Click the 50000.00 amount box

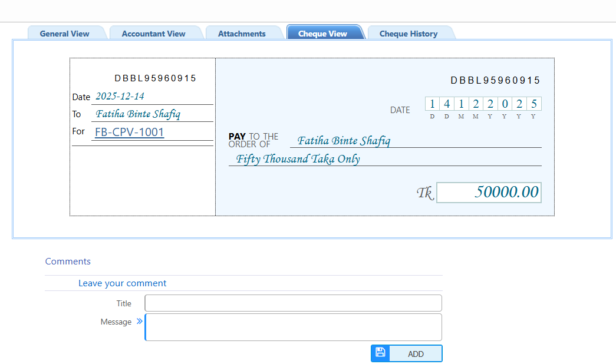(x=489, y=193)
